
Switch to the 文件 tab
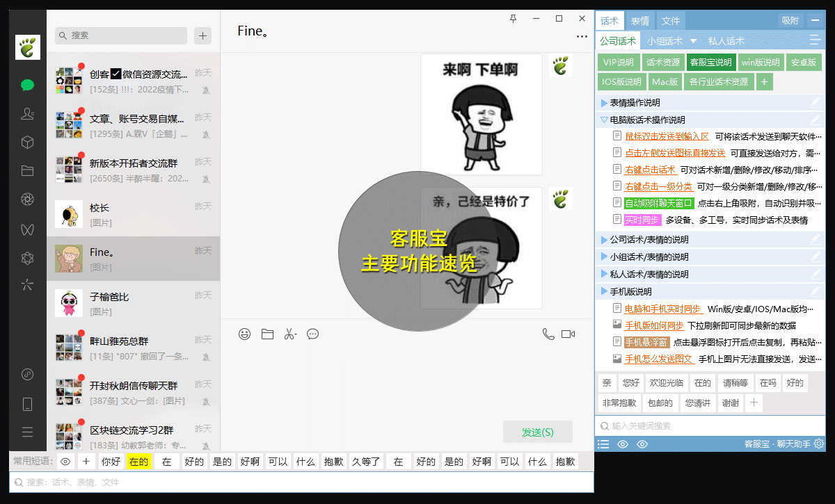pyautogui.click(x=670, y=20)
